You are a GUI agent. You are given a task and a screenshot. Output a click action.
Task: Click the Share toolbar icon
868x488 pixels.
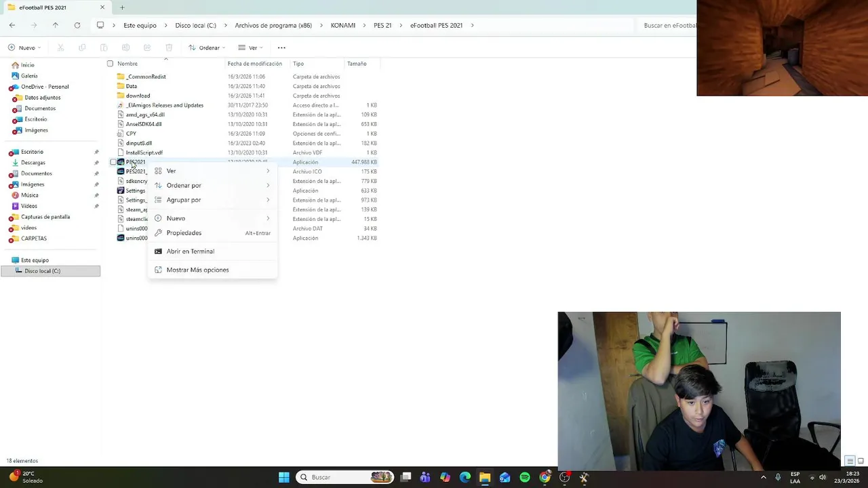pyautogui.click(x=147, y=47)
